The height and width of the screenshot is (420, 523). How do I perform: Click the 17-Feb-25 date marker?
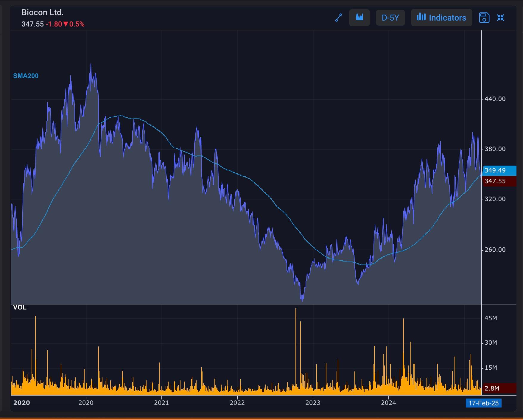(483, 403)
